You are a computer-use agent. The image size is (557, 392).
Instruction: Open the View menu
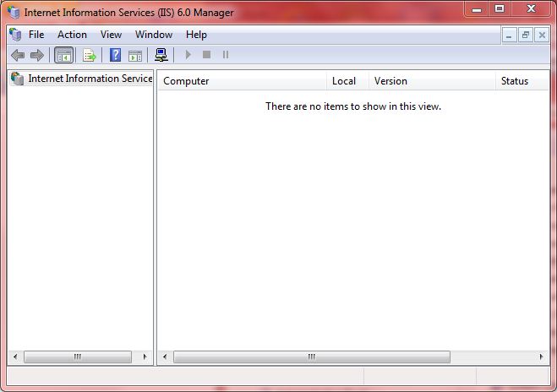[x=111, y=35]
